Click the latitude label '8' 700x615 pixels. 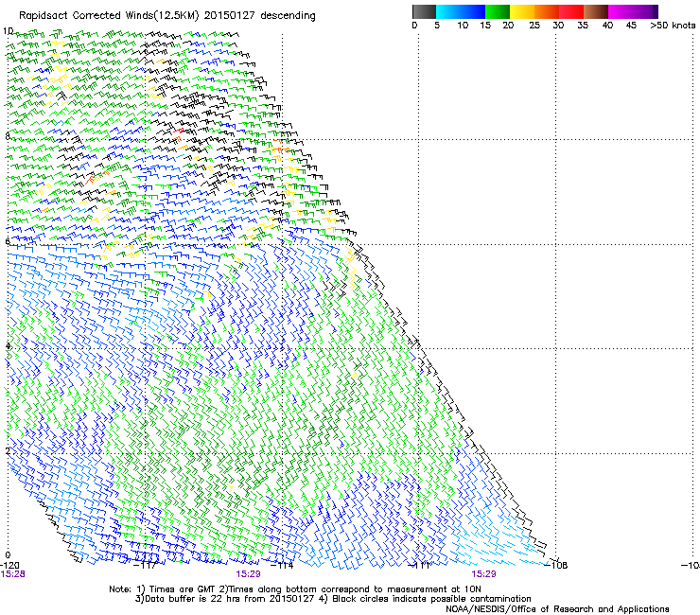coord(8,136)
